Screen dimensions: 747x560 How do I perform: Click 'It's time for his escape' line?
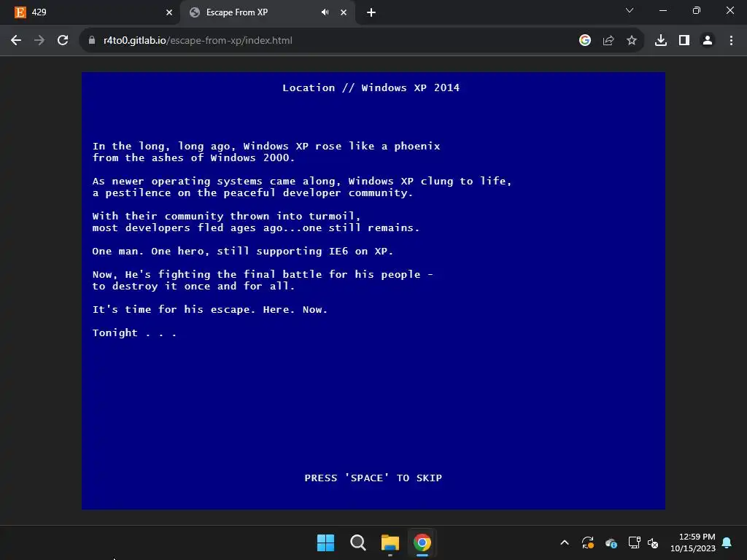tap(210, 309)
